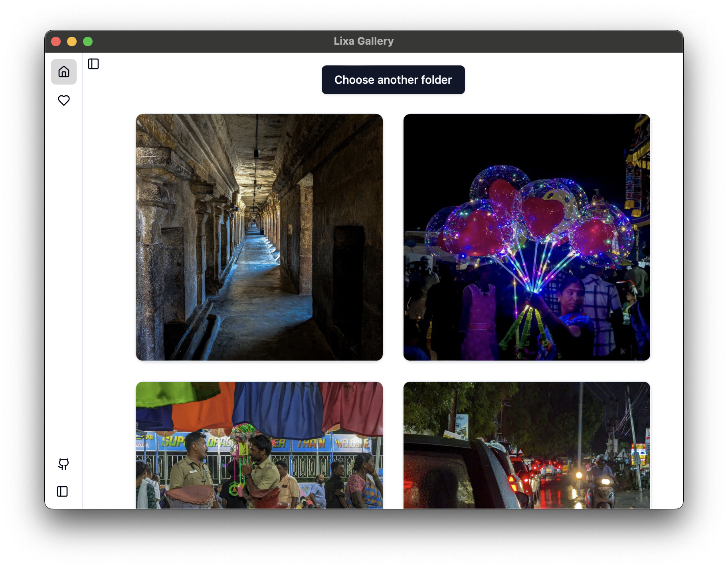This screenshot has width=728, height=568.
Task: Open the glowing heart balloons photo
Action: [527, 237]
